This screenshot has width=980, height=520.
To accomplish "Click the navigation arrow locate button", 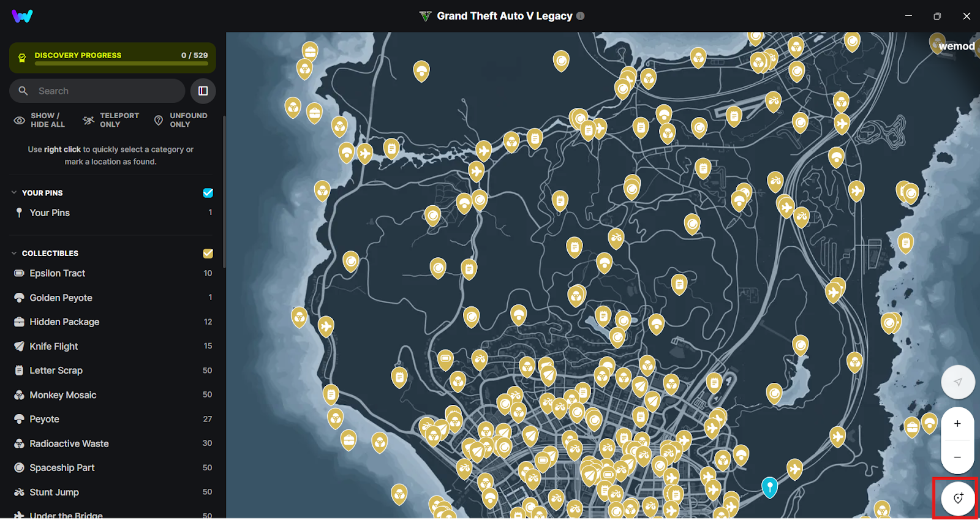I will (957, 382).
